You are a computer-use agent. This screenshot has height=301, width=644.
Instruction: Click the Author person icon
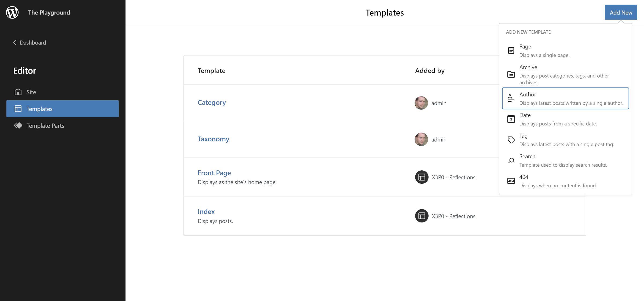(511, 98)
